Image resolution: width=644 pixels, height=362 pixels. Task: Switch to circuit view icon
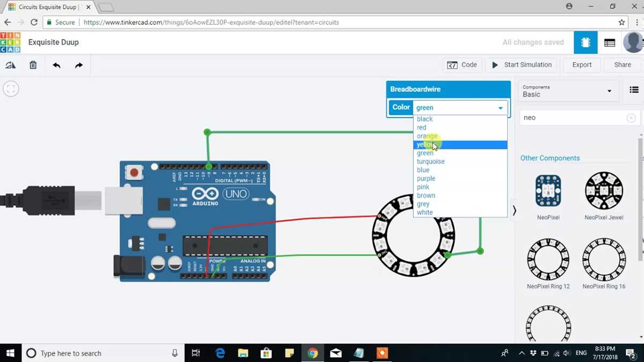[586, 42]
